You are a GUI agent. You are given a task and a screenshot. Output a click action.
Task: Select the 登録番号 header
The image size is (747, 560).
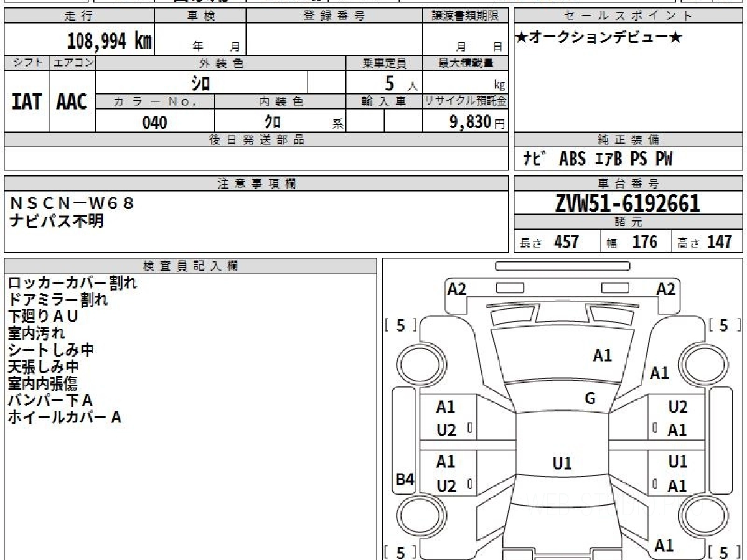334,16
